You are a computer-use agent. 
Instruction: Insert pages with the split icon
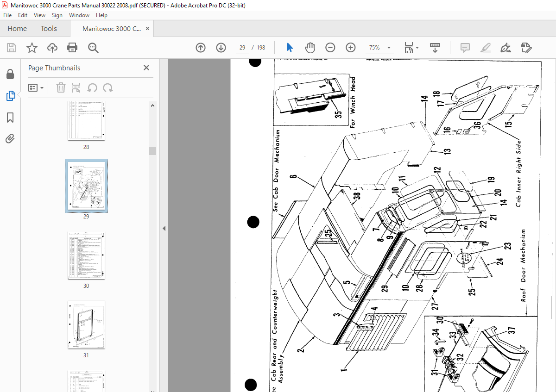(76, 87)
